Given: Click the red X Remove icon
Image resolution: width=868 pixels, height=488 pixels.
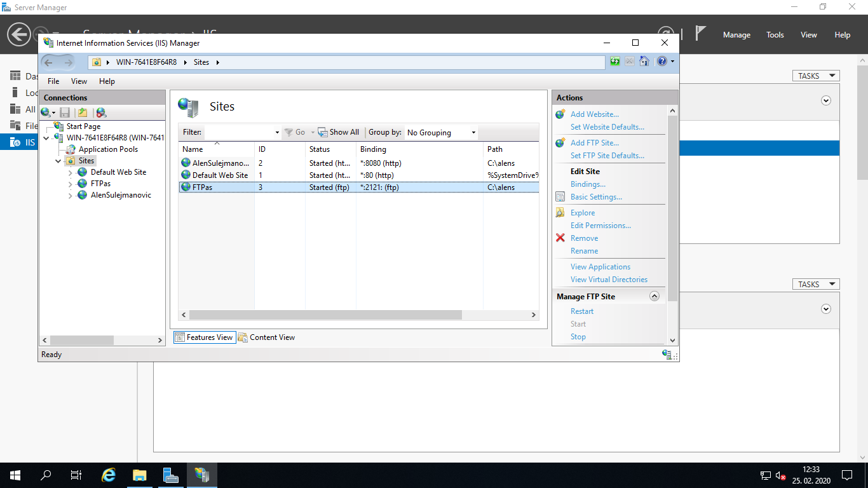Looking at the screenshot, I should click(560, 238).
